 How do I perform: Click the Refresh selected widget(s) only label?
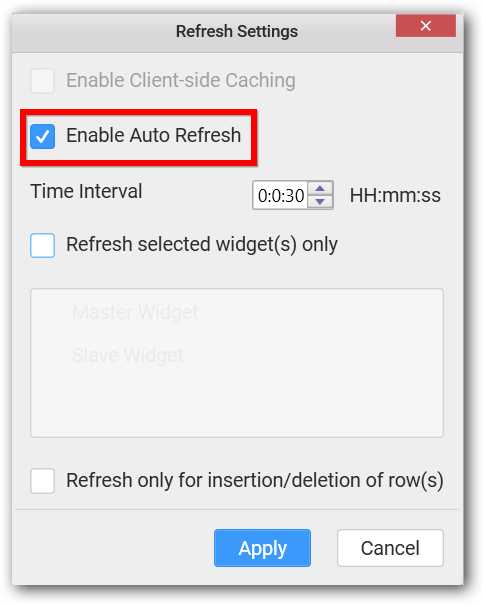tap(202, 245)
